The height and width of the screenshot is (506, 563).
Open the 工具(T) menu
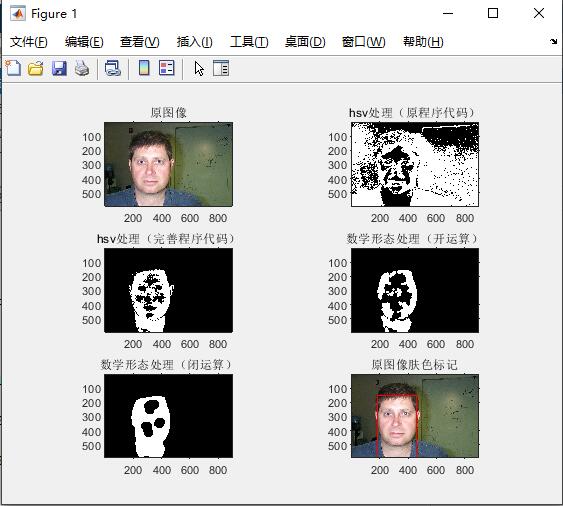[x=249, y=42]
